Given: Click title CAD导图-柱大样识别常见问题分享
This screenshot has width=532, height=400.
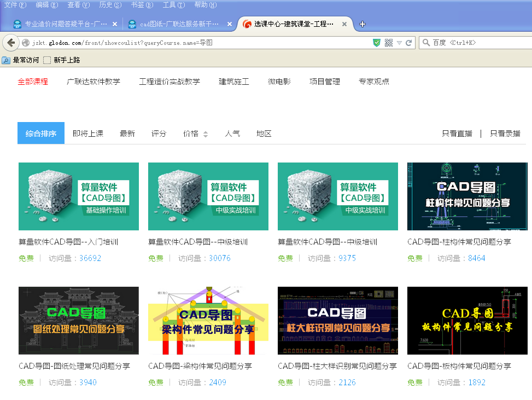Looking at the screenshot, I should tap(337, 366).
